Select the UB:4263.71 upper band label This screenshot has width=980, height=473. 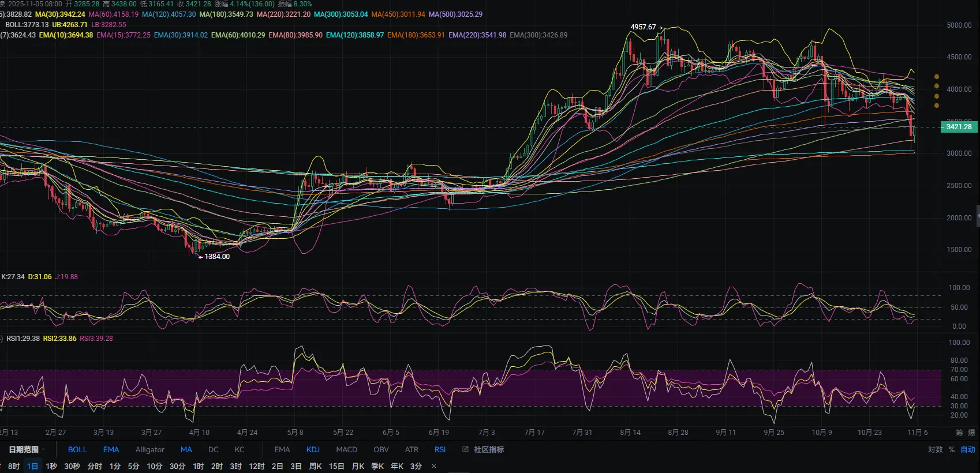[x=70, y=25]
